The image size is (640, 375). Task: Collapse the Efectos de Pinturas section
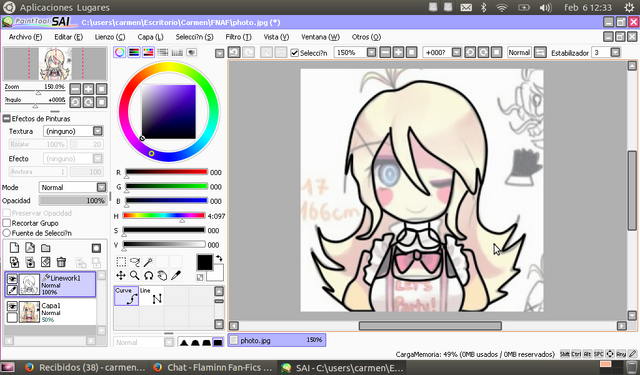(7, 118)
